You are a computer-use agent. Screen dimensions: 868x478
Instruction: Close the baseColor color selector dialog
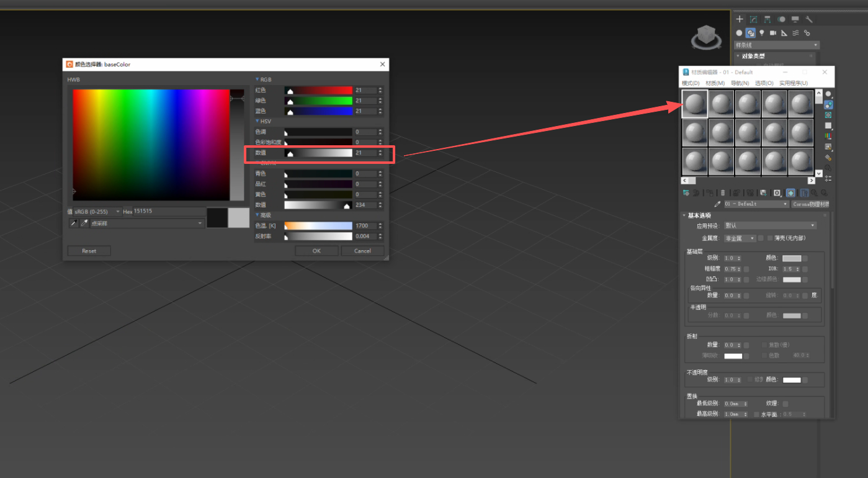point(382,64)
